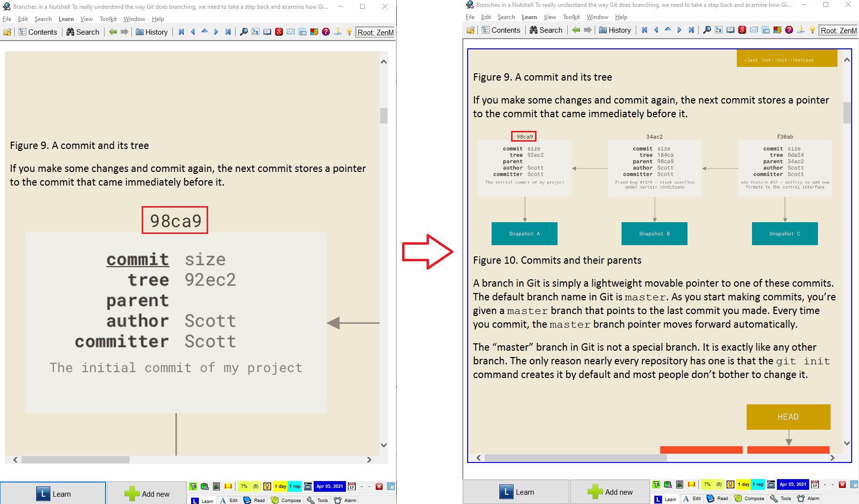Click magnifying glass icon in left toolbar
This screenshot has width=859, height=504.
tap(243, 32)
